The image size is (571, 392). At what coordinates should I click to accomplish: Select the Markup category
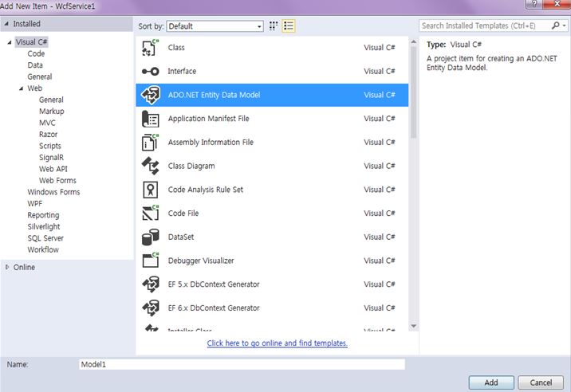pos(52,112)
